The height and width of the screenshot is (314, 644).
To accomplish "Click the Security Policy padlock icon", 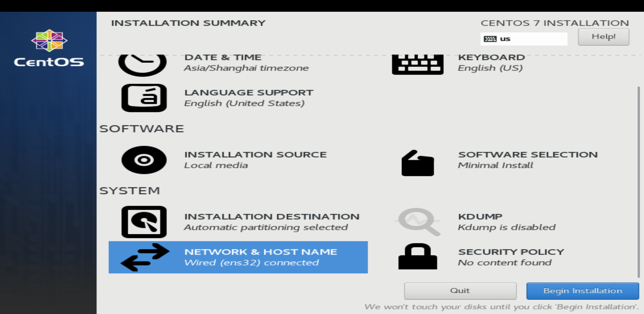I will [418, 256].
